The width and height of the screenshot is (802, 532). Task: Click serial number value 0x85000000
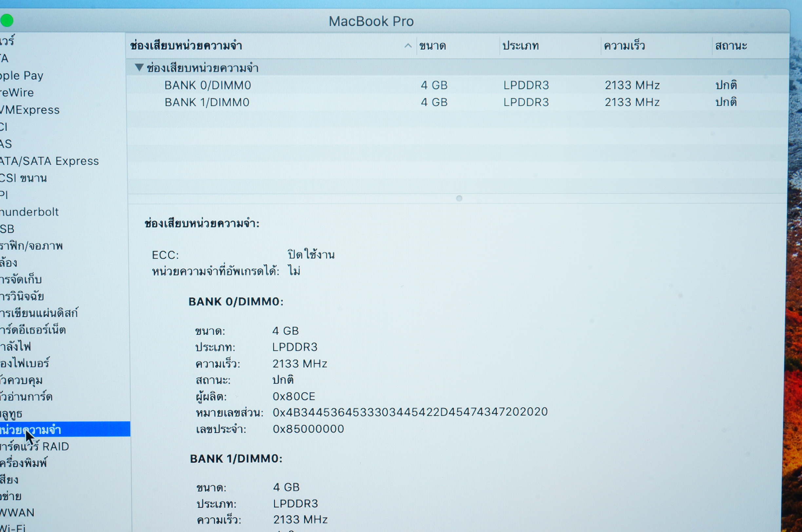[308, 429]
